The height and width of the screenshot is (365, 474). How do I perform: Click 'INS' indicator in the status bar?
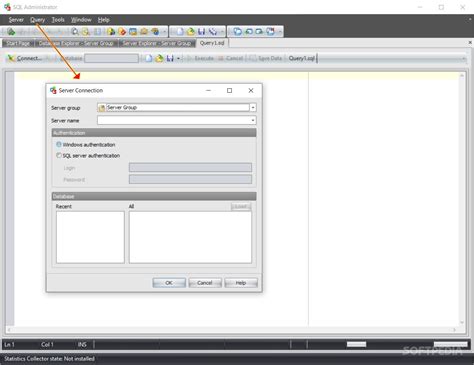(x=82, y=344)
